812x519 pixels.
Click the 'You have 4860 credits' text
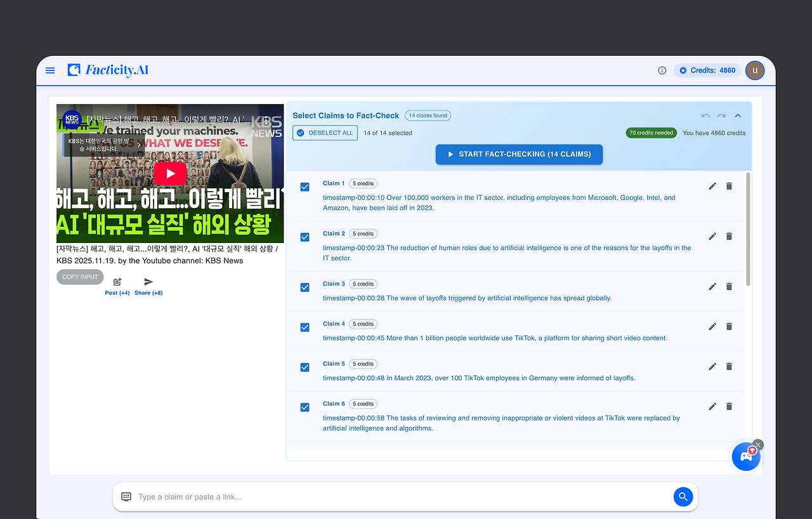(714, 133)
